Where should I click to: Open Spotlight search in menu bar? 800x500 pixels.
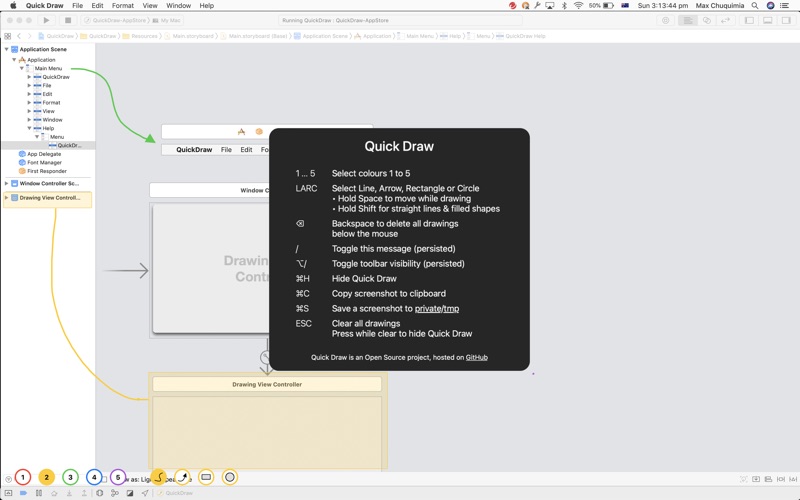(755, 6)
